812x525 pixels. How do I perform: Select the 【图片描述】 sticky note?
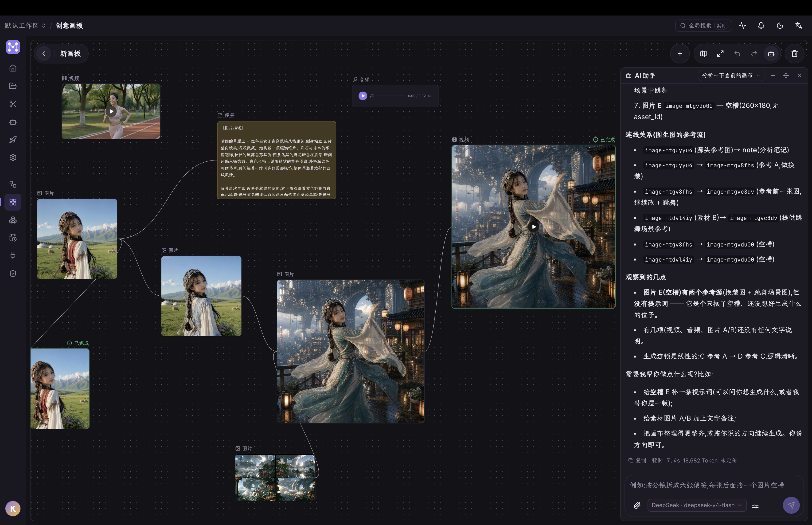coord(277,160)
